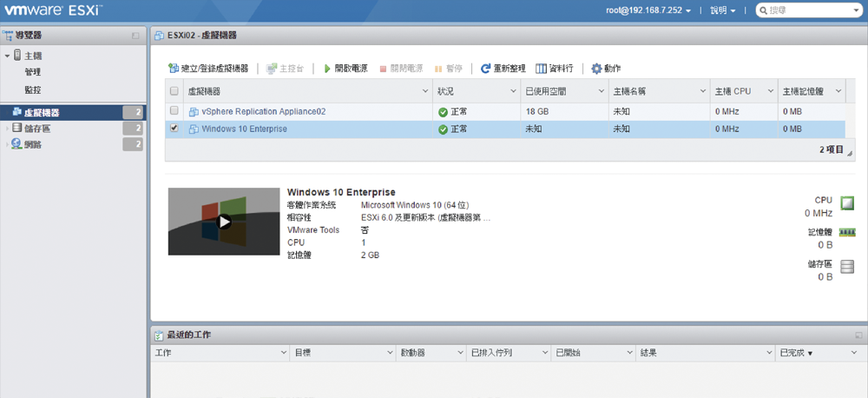Open the vSphere Replication Appliance02 link
The width and height of the screenshot is (868, 398).
(x=264, y=111)
